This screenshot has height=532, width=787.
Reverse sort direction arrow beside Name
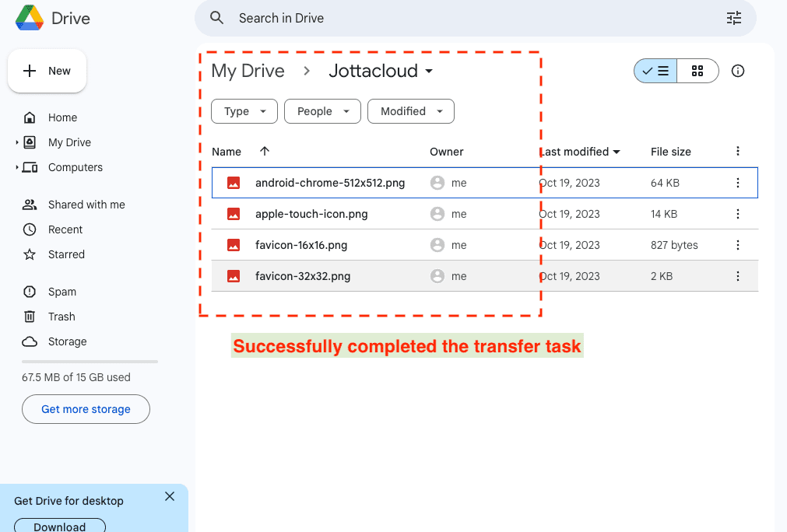click(265, 151)
